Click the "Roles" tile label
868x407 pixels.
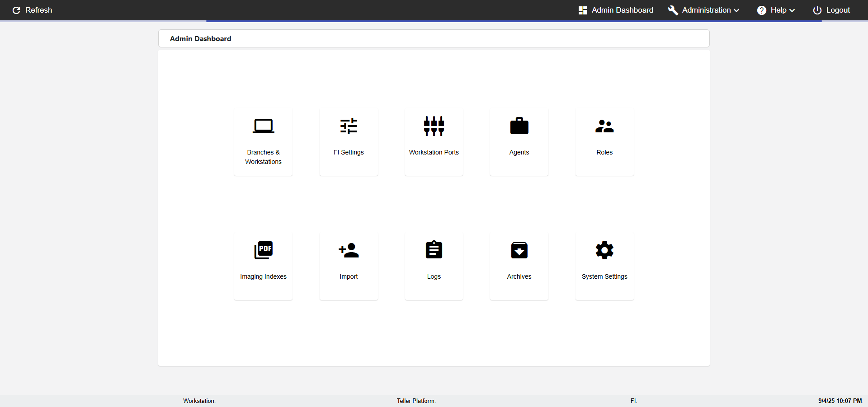[604, 152]
